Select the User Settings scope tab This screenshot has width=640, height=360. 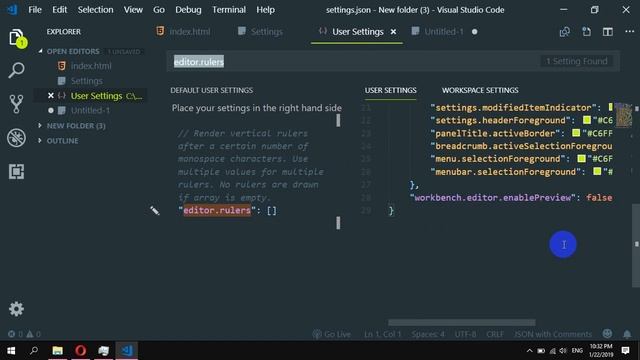pos(391,90)
